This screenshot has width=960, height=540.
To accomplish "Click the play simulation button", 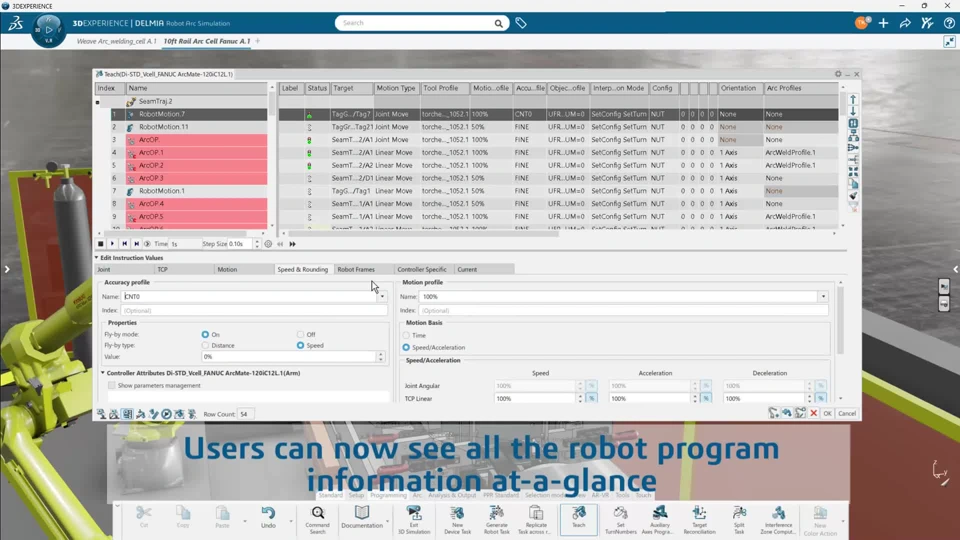I will [x=112, y=244].
